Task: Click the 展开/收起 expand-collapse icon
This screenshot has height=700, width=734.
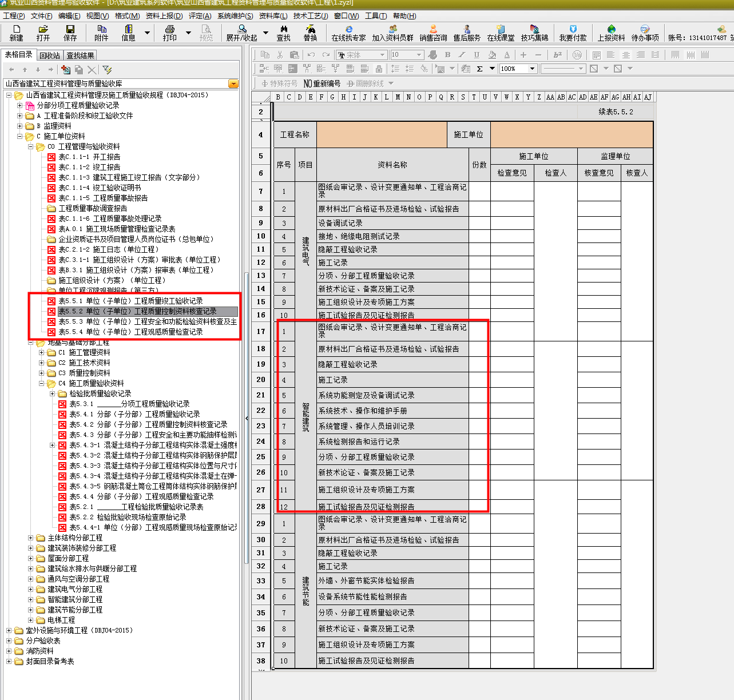Action: 241,33
